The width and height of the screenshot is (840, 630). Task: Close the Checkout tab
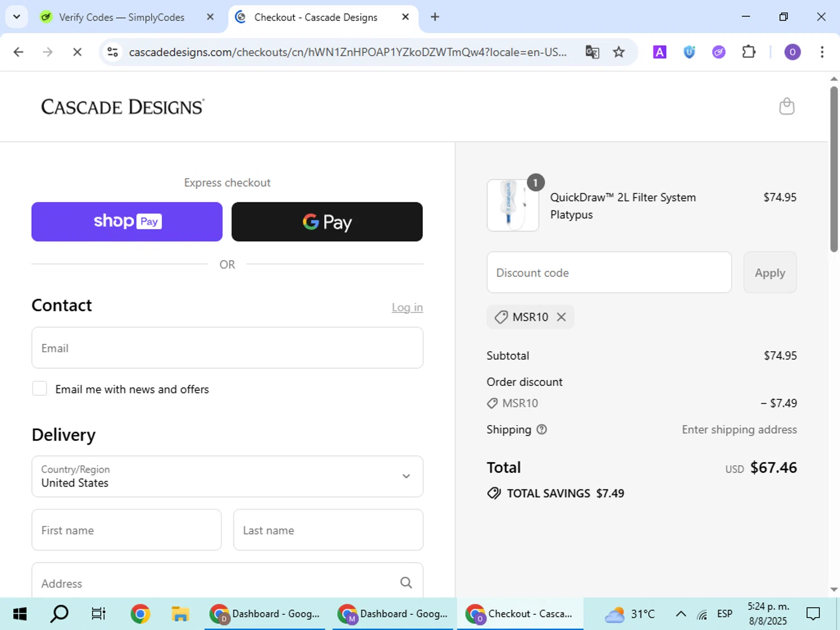point(405,17)
